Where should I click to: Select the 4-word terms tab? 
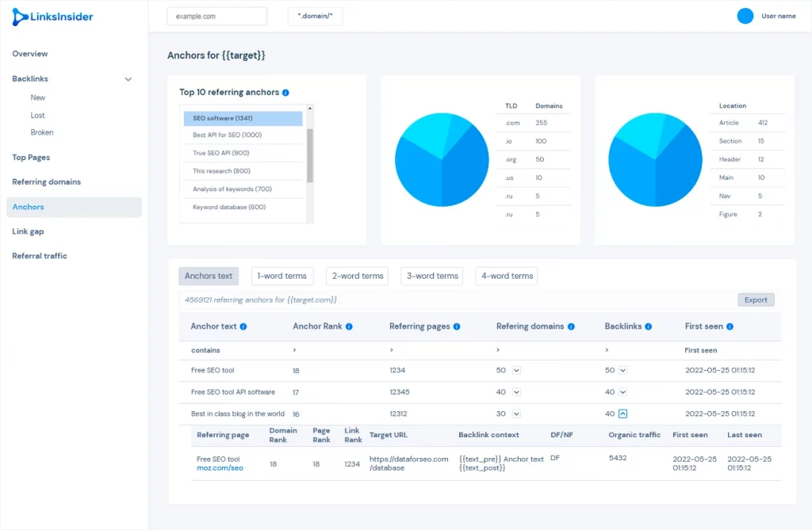tap(507, 276)
